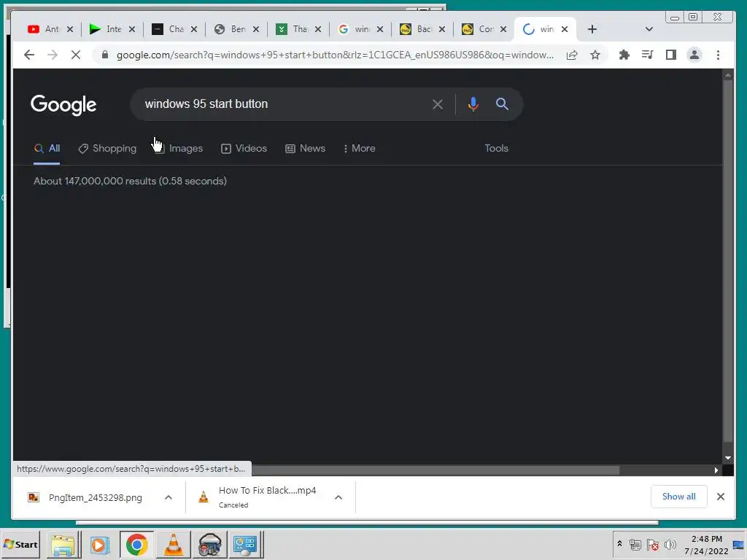
Task: Open the Control Panel taskbar icon
Action: [x=245, y=545]
